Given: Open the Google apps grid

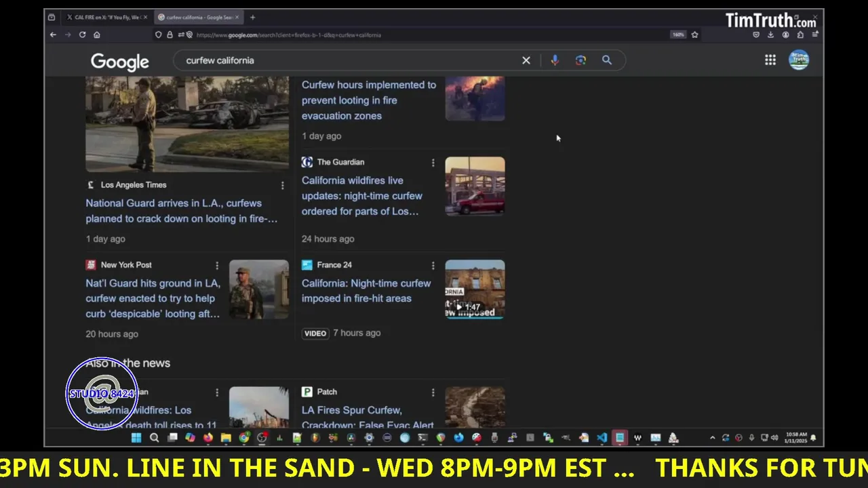Looking at the screenshot, I should click(x=770, y=60).
